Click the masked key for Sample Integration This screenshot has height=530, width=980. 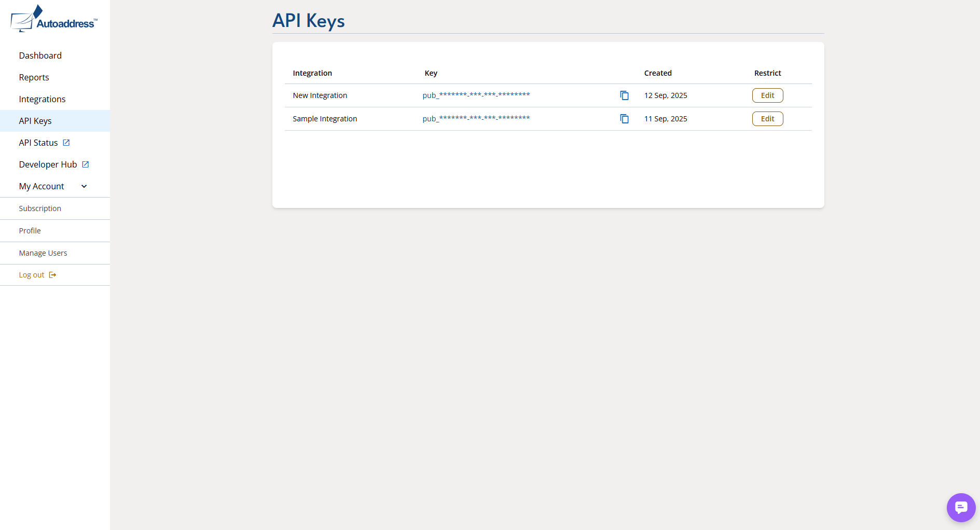coord(476,119)
